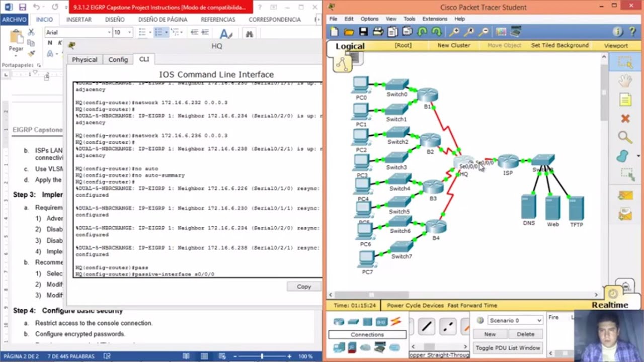Select the DNS server in the topology
Image resolution: width=644 pixels, height=362 pixels.
click(529, 206)
